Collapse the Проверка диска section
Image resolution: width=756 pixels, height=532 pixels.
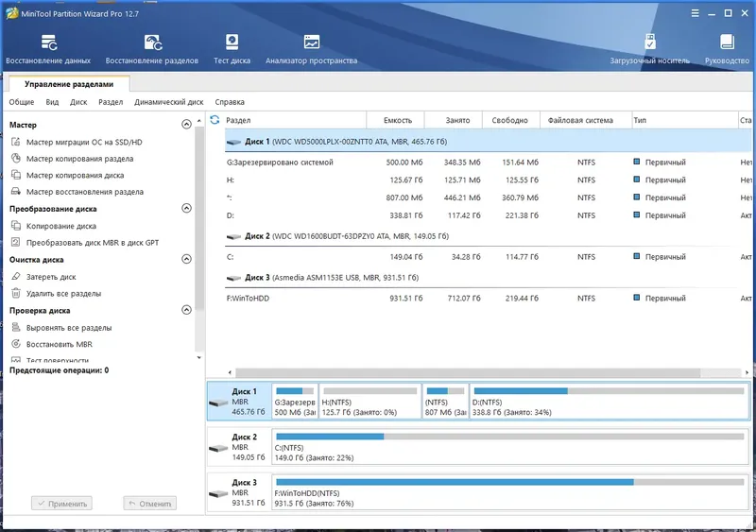(186, 310)
